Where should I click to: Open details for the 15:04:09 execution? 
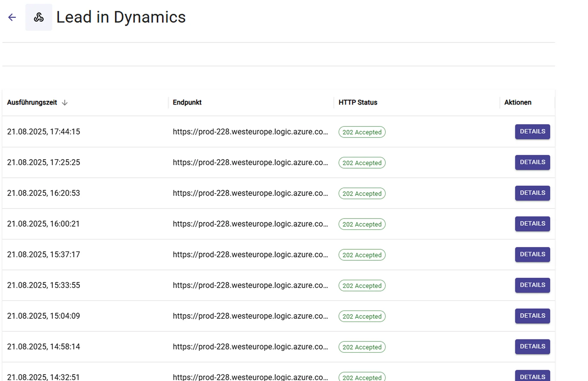click(533, 316)
